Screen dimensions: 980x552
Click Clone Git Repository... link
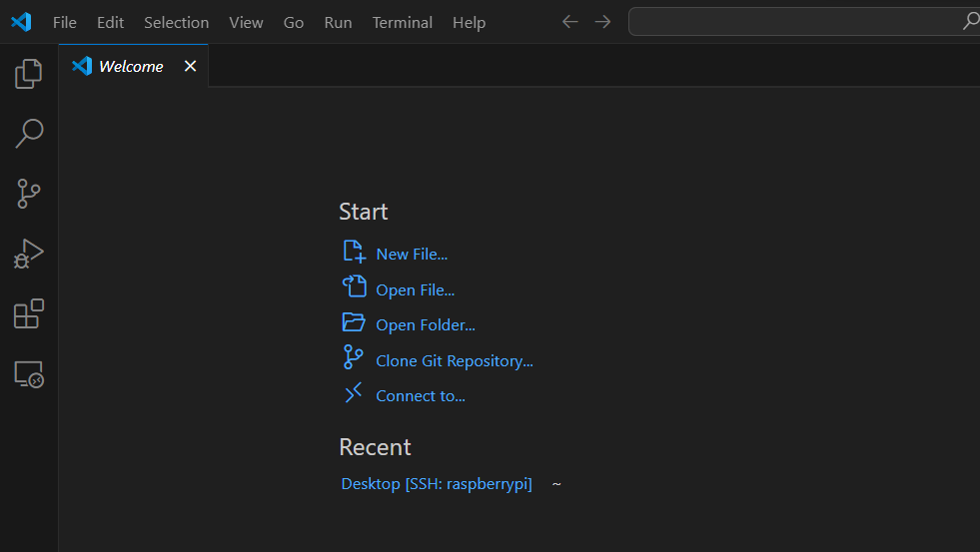tap(454, 360)
